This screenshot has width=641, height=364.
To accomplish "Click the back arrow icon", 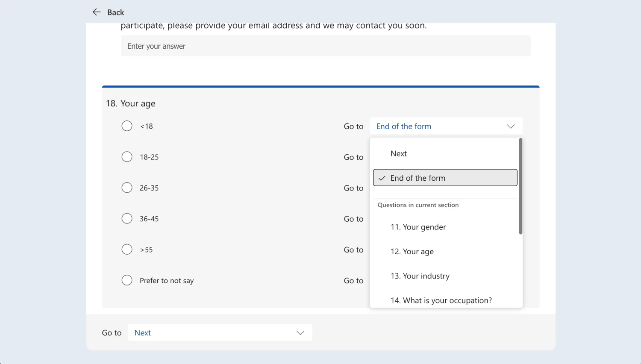I will coord(97,12).
